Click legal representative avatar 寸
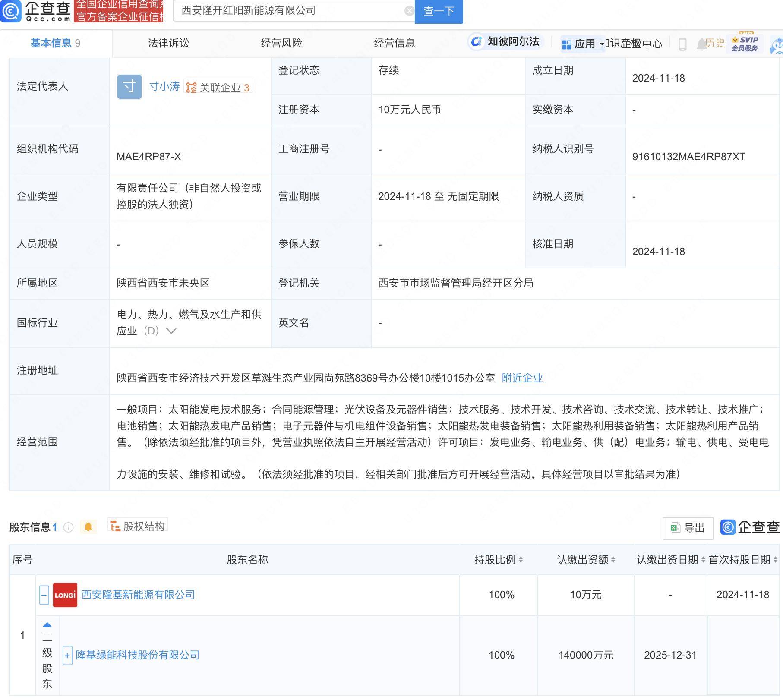783x700 pixels. pyautogui.click(x=129, y=87)
